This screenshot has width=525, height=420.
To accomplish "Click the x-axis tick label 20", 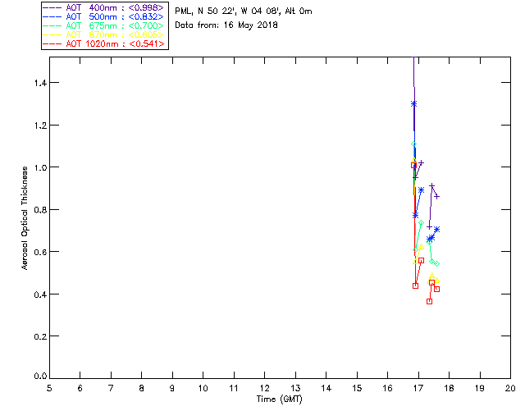I will pos(510,388).
